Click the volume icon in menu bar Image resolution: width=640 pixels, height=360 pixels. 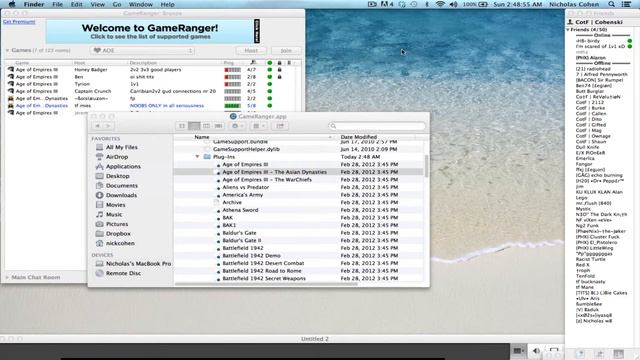tap(453, 4)
